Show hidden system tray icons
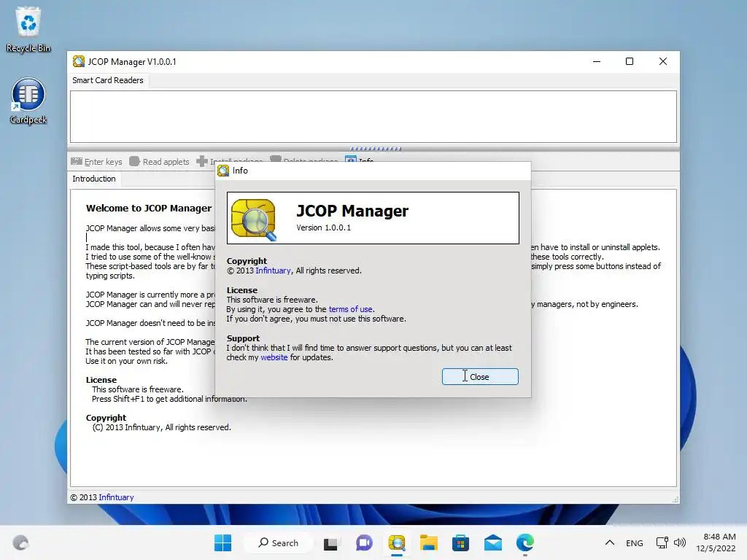747x560 pixels. click(609, 542)
